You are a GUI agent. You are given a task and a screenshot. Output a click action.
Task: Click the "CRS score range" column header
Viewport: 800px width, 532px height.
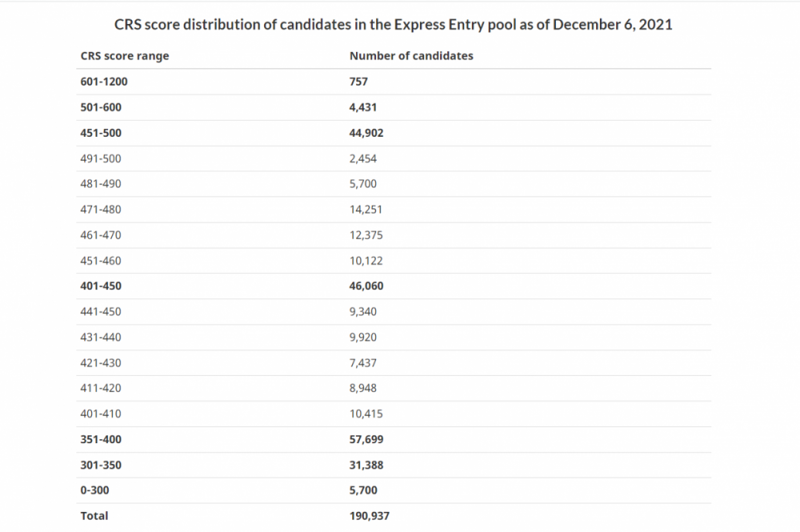tap(125, 56)
